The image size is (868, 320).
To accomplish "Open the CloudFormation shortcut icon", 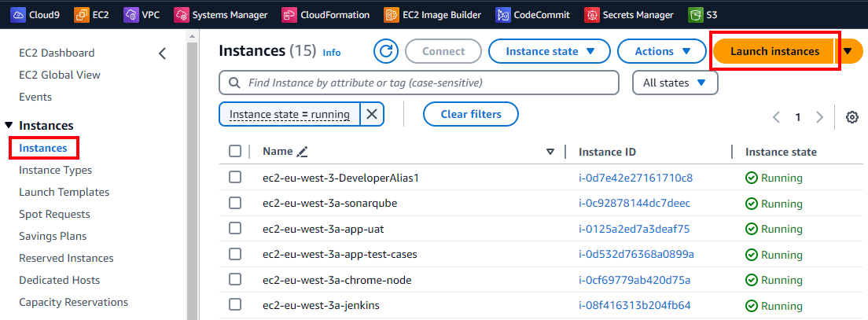I will pyautogui.click(x=289, y=15).
